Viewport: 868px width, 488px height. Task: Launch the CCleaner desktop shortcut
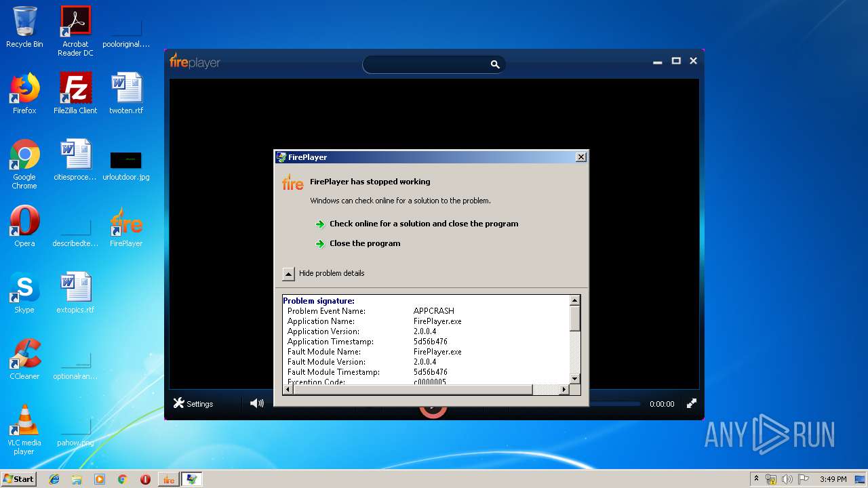(x=24, y=359)
